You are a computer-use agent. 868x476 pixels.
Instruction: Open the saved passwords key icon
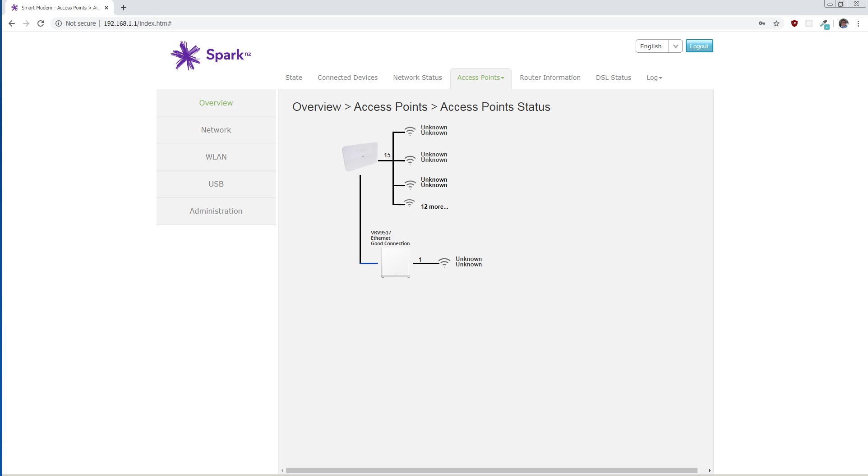tap(762, 23)
